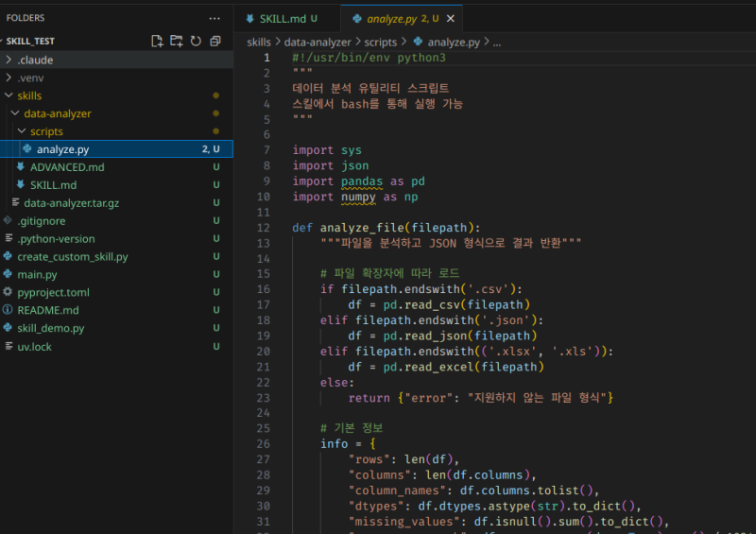Click data-analyzer in the breadcrumb path

(x=318, y=43)
